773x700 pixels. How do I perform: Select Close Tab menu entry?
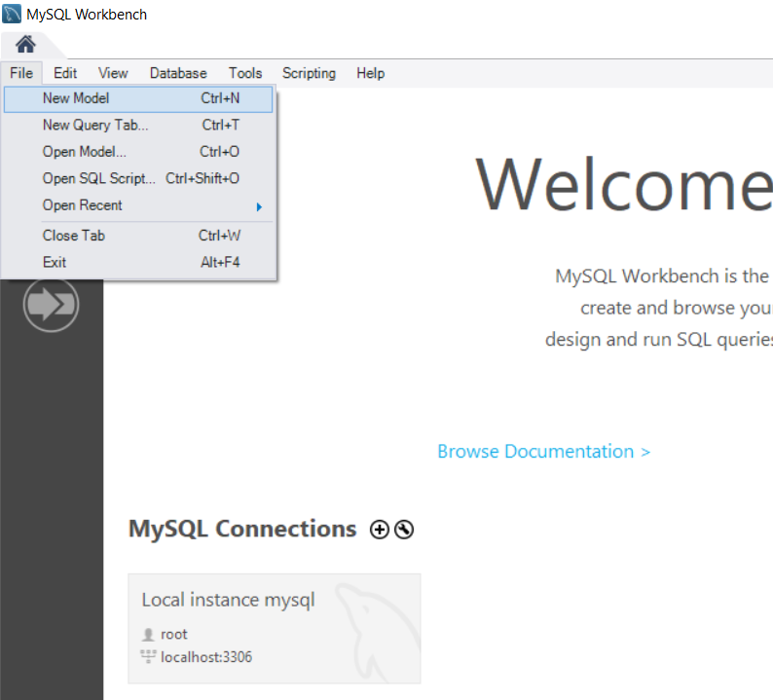[138, 236]
